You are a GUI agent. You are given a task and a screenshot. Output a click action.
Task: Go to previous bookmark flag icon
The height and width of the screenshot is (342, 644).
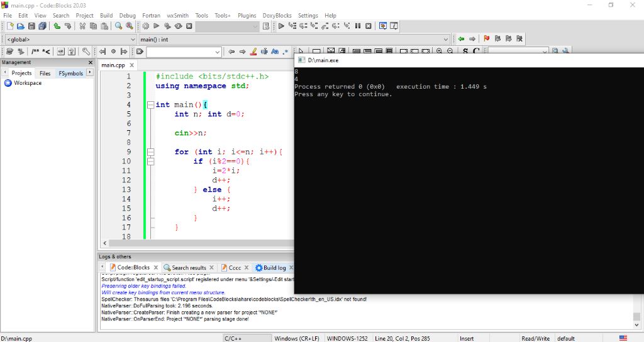(x=498, y=38)
